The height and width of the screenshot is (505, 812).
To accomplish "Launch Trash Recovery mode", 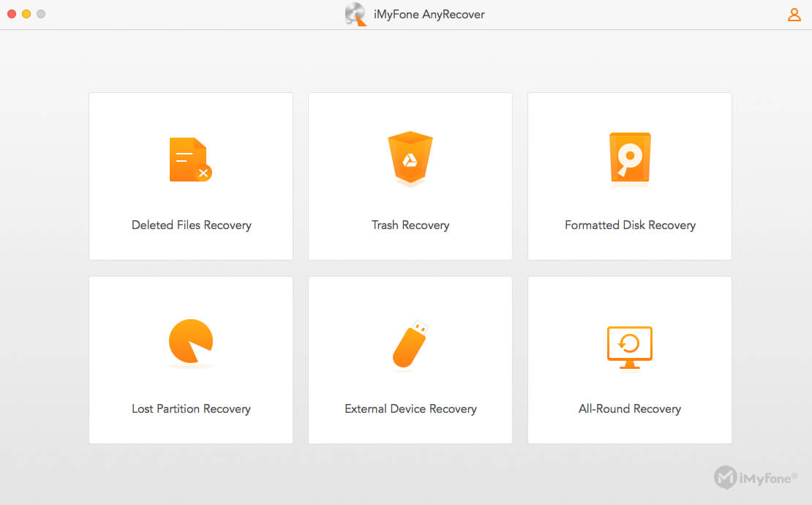I will [x=410, y=176].
